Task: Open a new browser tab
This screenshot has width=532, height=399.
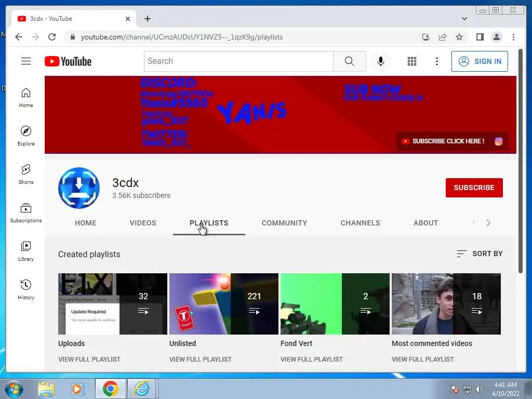Action: pyautogui.click(x=147, y=19)
